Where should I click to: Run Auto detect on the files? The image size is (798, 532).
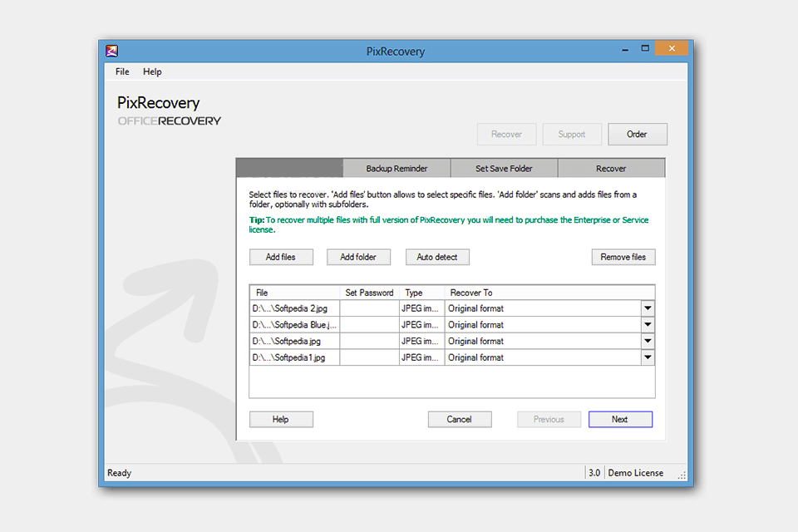point(437,257)
